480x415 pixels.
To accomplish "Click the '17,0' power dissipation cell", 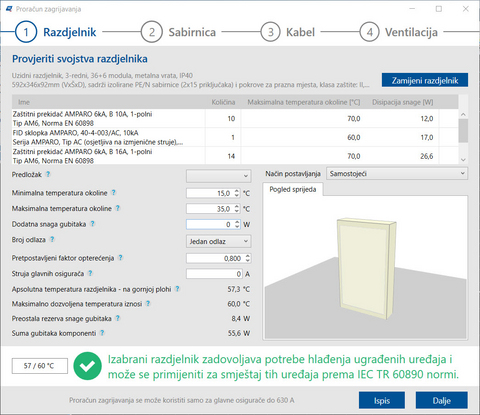I will click(427, 137).
